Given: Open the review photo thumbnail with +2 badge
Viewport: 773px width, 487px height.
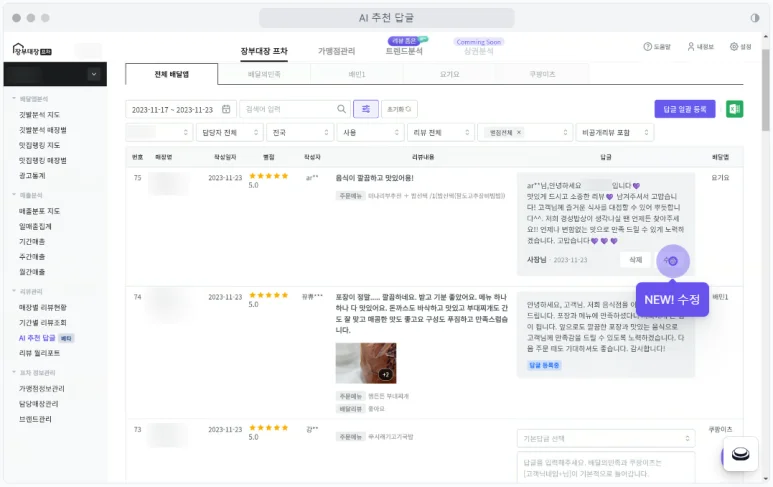Looking at the screenshot, I should coord(366,363).
